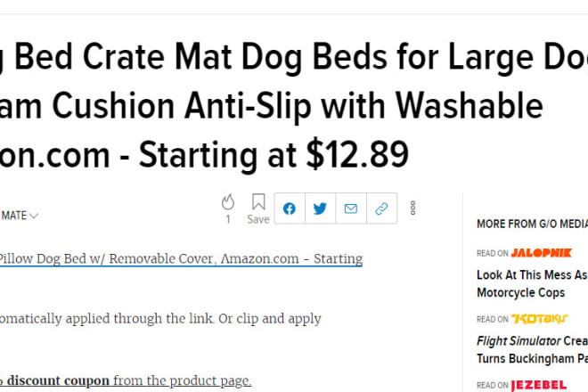Copy article link with chain icon
588x392 pixels.
(381, 208)
